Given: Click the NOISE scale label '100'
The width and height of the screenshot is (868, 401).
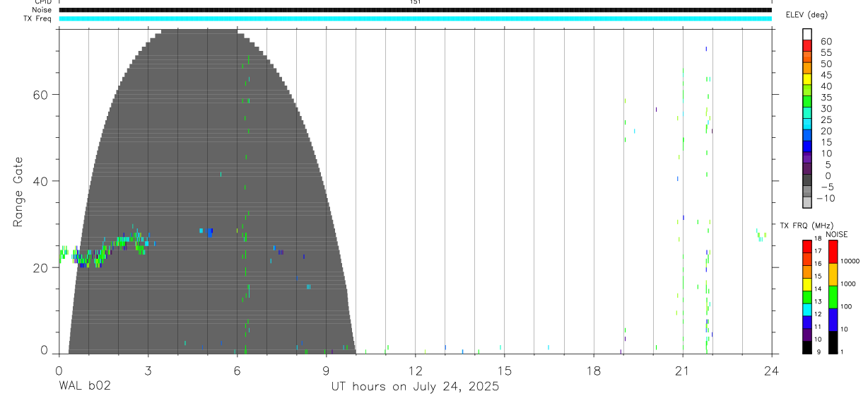Looking at the screenshot, I should [846, 306].
